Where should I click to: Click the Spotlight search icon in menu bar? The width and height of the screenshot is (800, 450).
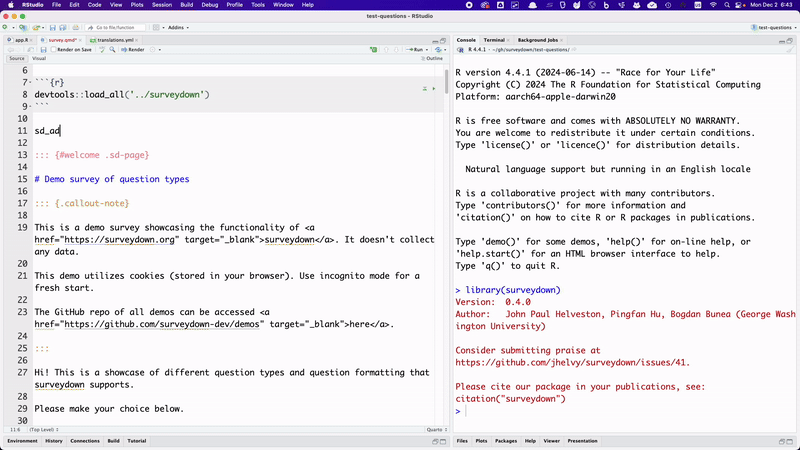(x=727, y=5)
